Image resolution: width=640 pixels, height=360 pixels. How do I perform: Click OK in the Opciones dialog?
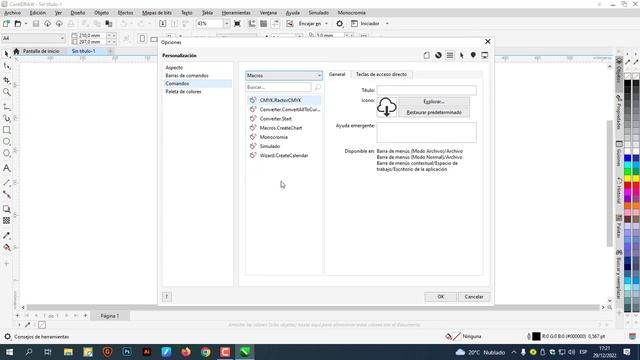pos(440,297)
